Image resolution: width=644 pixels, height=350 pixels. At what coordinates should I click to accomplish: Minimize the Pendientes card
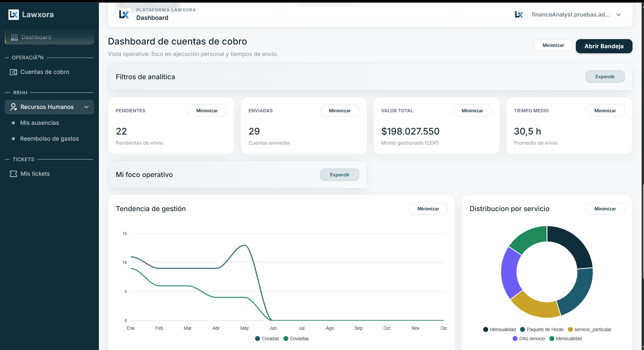point(207,111)
